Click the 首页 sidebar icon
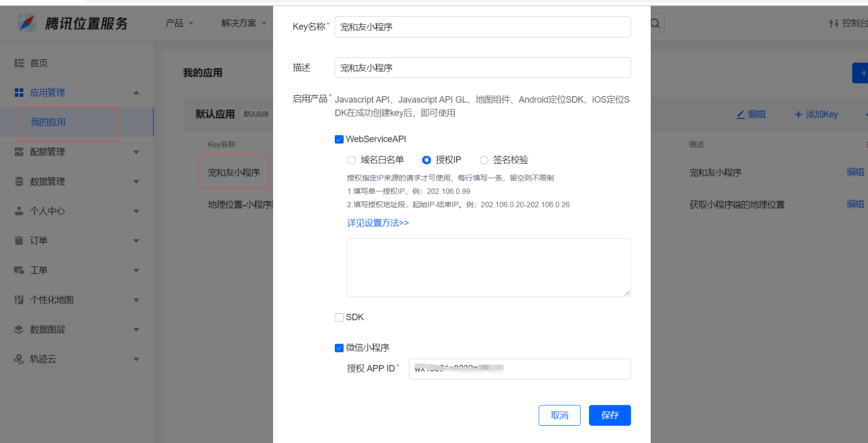868x443 pixels. (x=19, y=63)
